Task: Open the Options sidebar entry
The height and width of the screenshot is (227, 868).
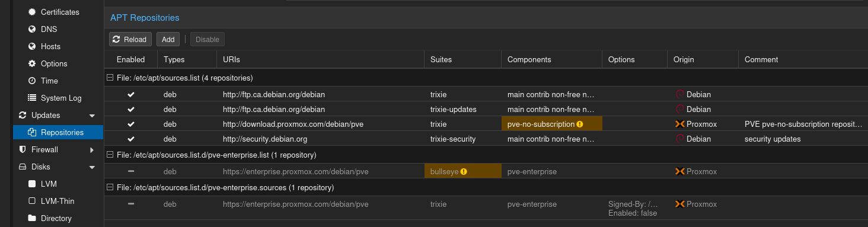Action: [x=54, y=63]
